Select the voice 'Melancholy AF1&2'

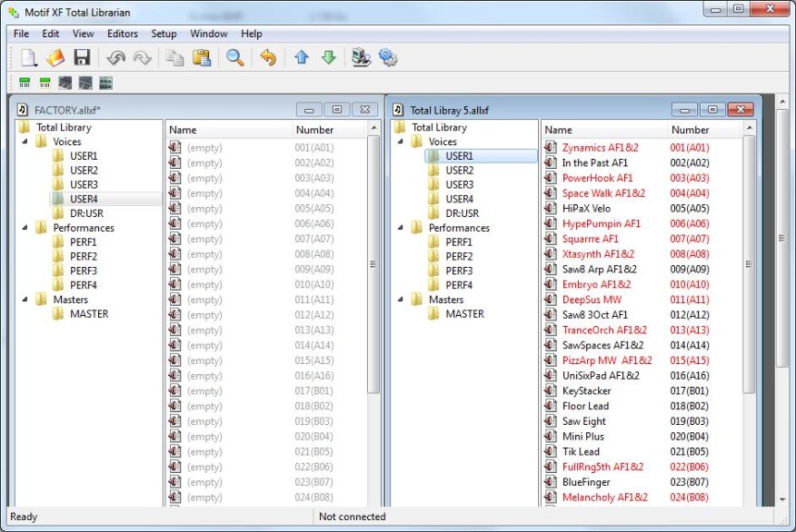[604, 497]
